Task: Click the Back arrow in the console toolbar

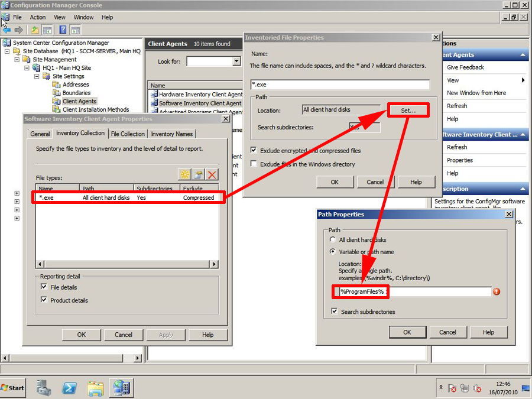Action: pyautogui.click(x=7, y=30)
